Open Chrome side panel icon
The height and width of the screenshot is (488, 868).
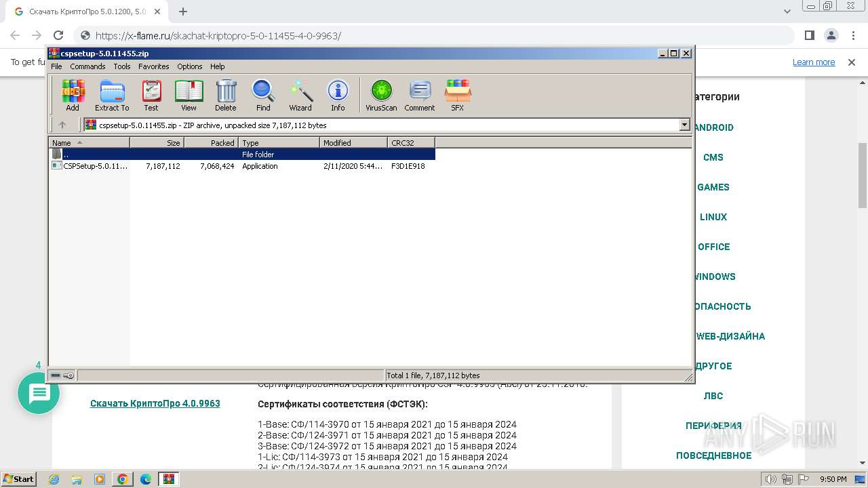pyautogui.click(x=809, y=35)
